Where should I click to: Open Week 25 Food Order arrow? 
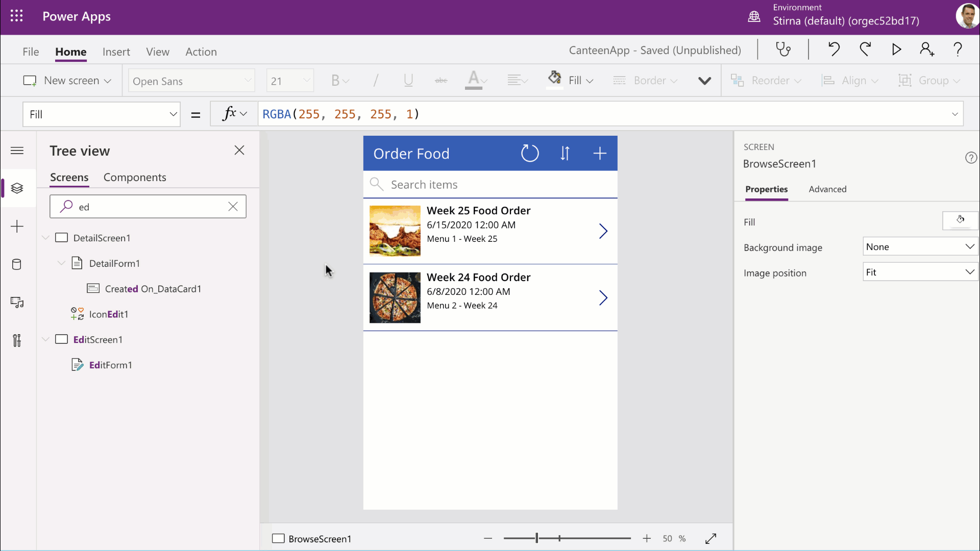tap(603, 231)
